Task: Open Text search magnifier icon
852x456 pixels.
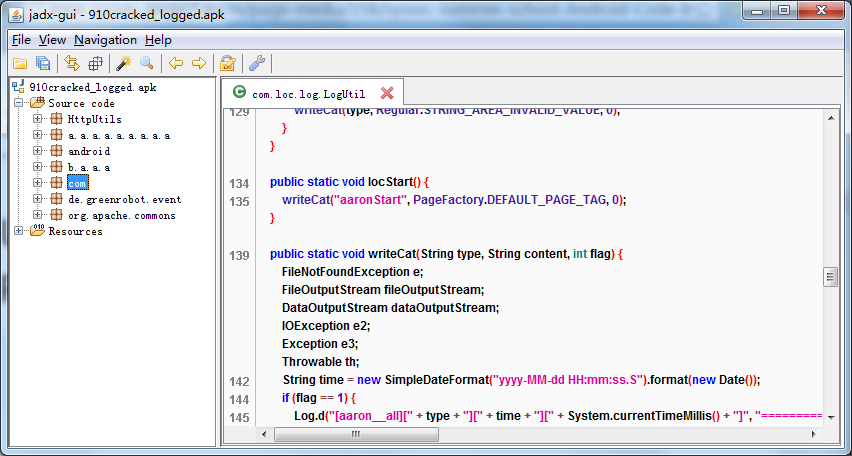Action: [x=147, y=64]
